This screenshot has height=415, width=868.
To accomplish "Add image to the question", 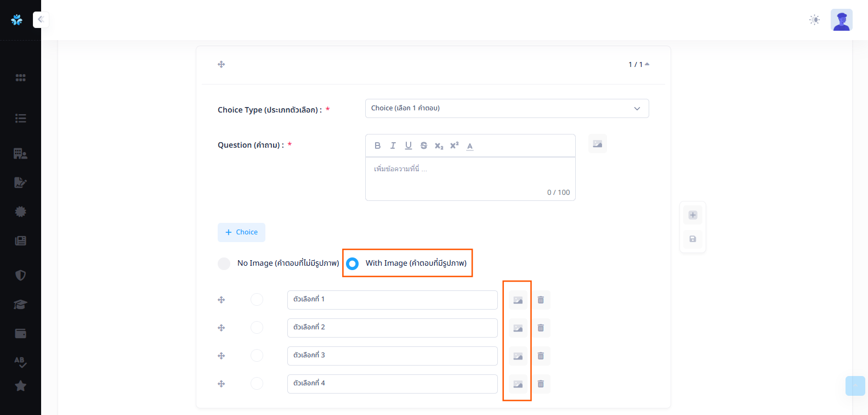I will coord(597,144).
